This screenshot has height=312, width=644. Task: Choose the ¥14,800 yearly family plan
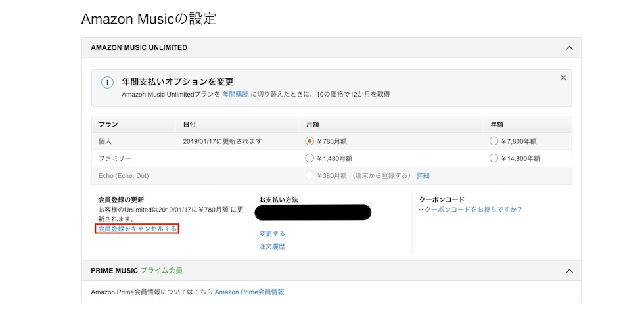click(494, 158)
